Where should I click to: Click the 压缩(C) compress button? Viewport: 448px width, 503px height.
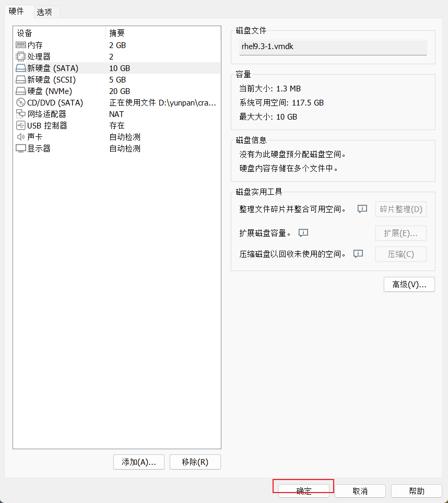[401, 254]
